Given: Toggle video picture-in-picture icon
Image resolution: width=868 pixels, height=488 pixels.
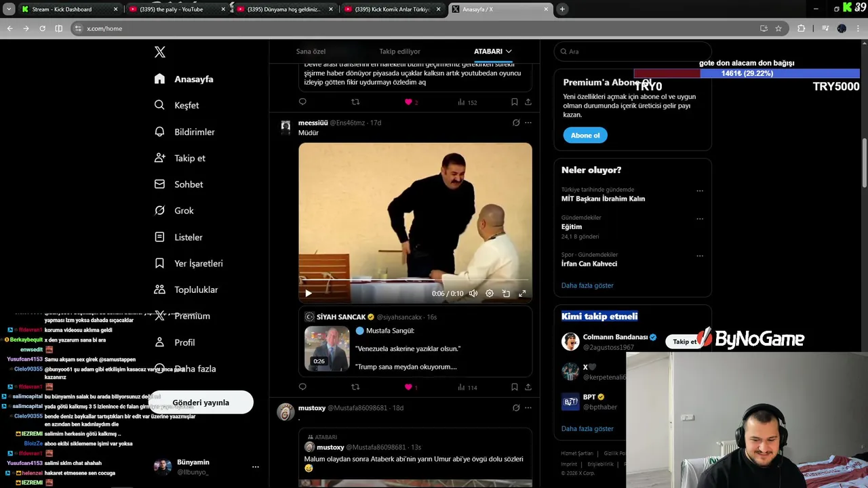Looking at the screenshot, I should tap(506, 293).
